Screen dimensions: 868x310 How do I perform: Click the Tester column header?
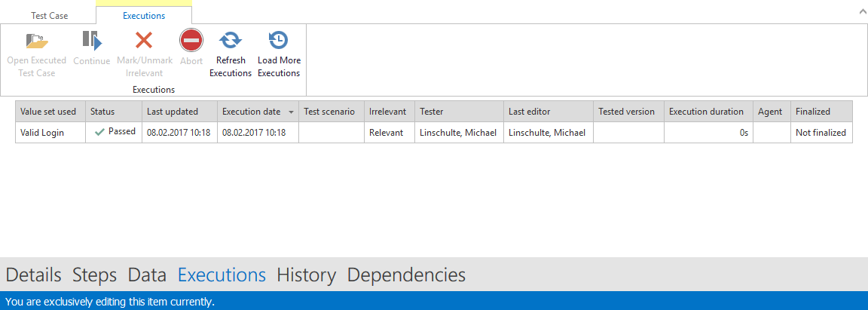(432, 112)
